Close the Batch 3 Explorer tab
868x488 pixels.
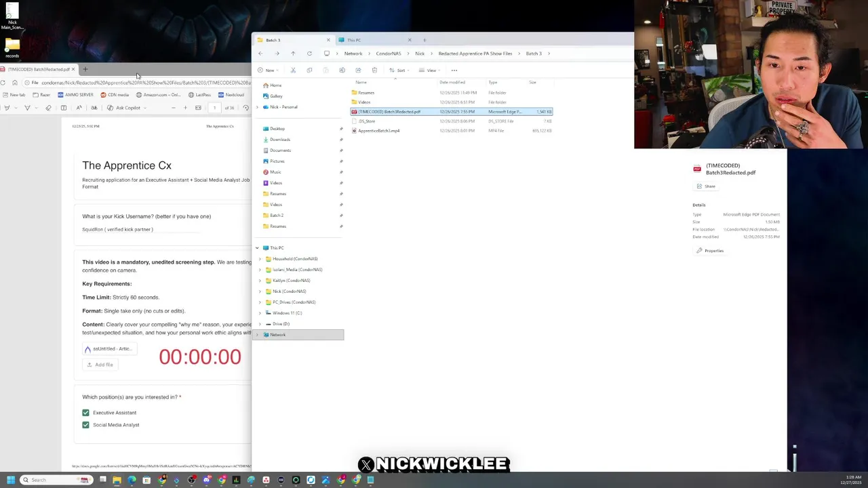point(328,40)
